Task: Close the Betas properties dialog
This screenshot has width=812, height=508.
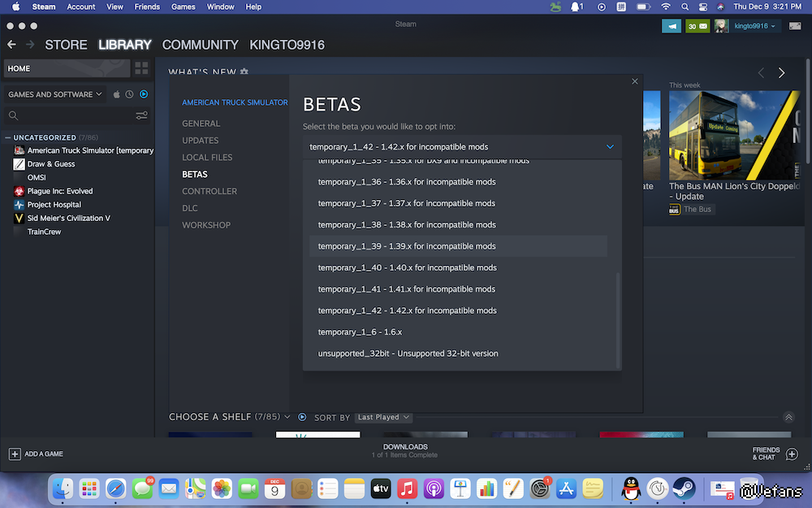Action: pos(635,81)
